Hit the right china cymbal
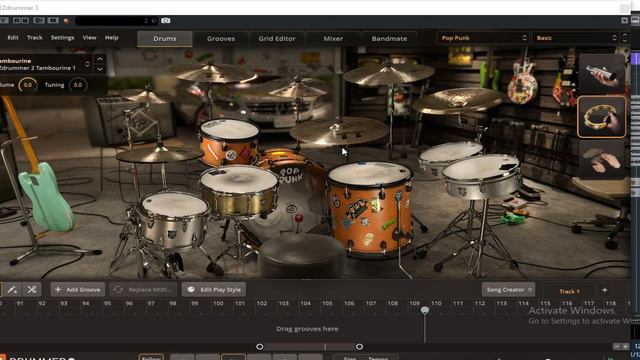Screen dimensions: 640x360 click(x=458, y=100)
